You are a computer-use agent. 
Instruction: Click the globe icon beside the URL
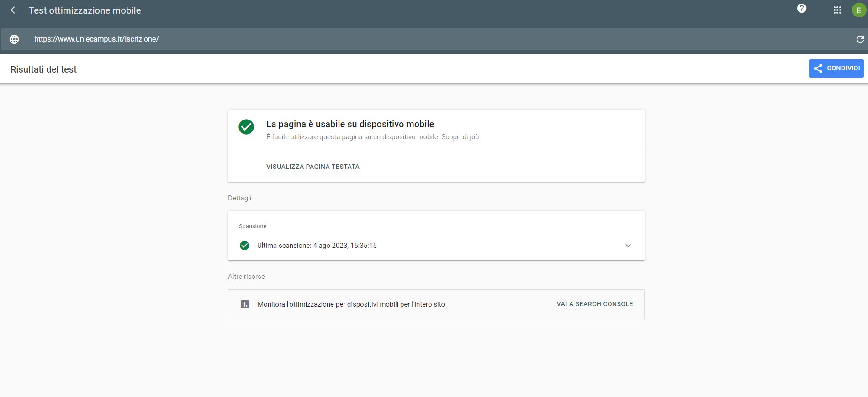click(x=14, y=39)
